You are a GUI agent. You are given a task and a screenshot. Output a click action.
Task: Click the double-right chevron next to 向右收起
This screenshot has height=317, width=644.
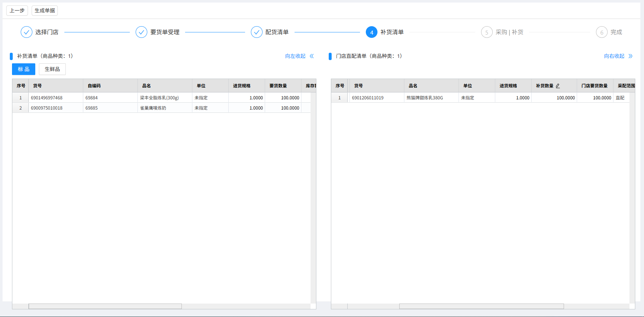point(631,56)
